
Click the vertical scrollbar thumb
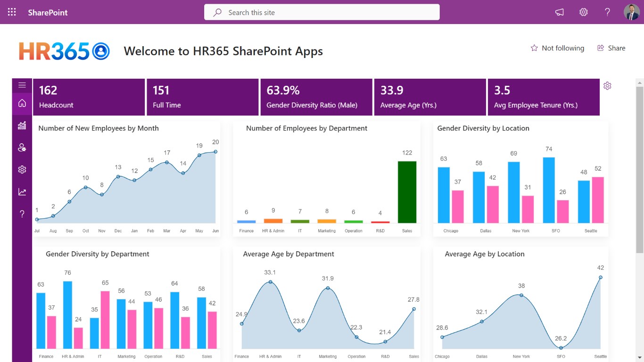640,170
